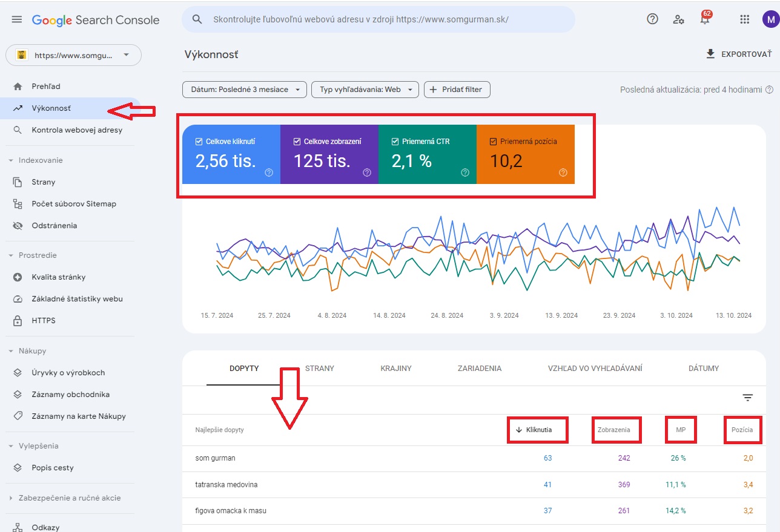Collapse the Nákupy section

point(11,351)
